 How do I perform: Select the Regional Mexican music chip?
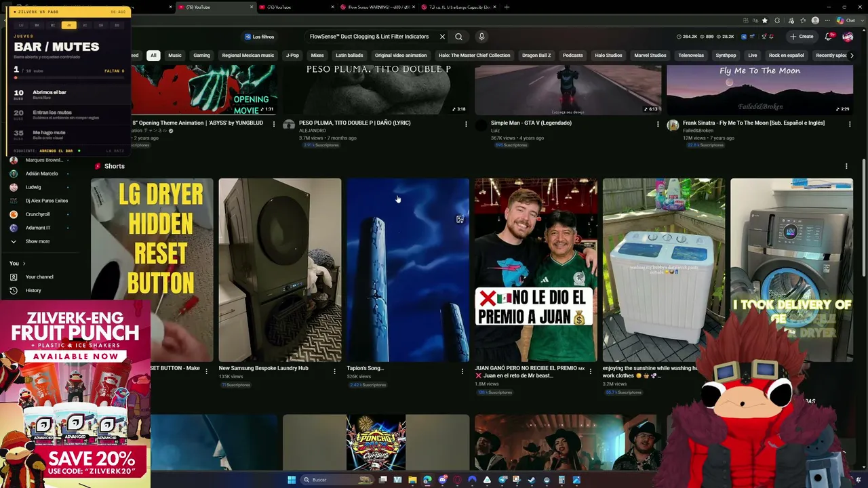248,56
